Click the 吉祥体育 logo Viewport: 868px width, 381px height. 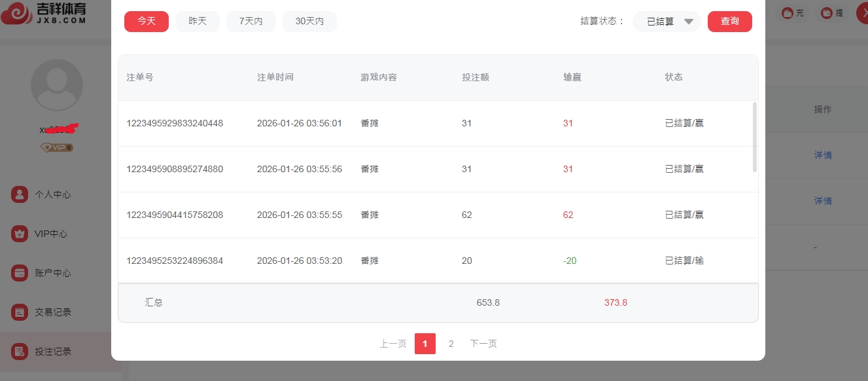point(44,12)
